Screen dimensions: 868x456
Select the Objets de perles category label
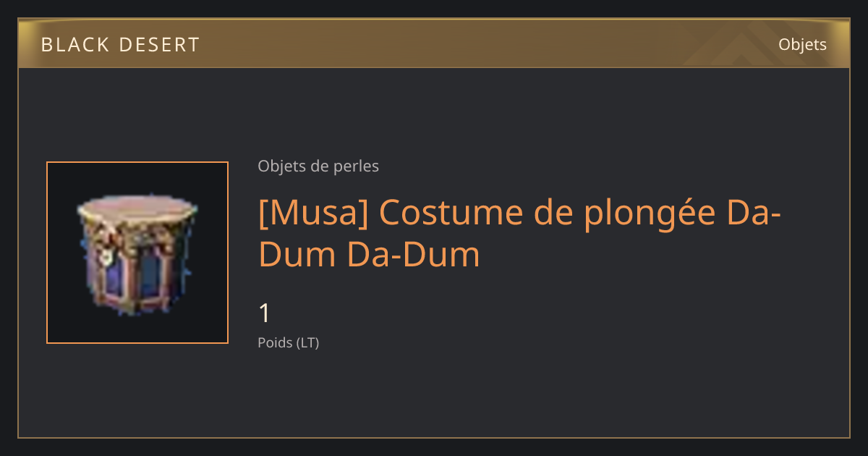tap(318, 166)
